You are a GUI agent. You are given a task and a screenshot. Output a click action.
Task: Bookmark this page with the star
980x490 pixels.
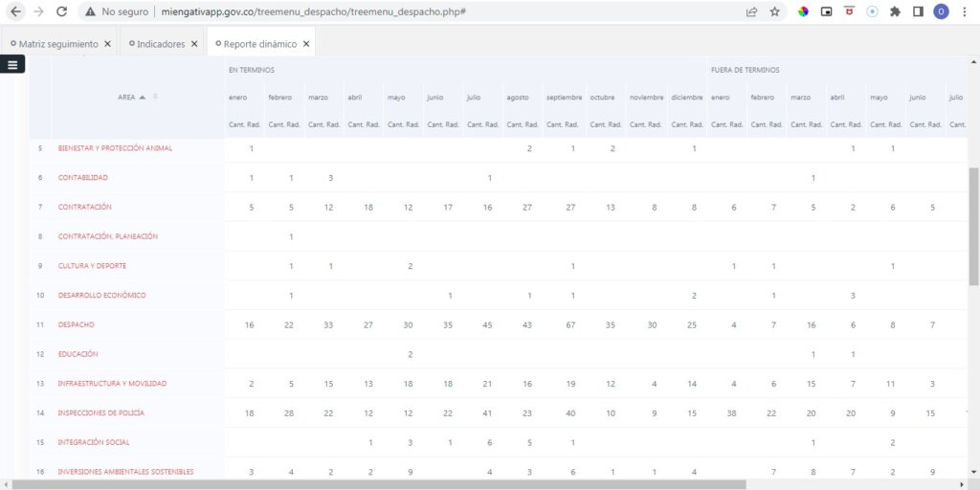[x=775, y=11]
